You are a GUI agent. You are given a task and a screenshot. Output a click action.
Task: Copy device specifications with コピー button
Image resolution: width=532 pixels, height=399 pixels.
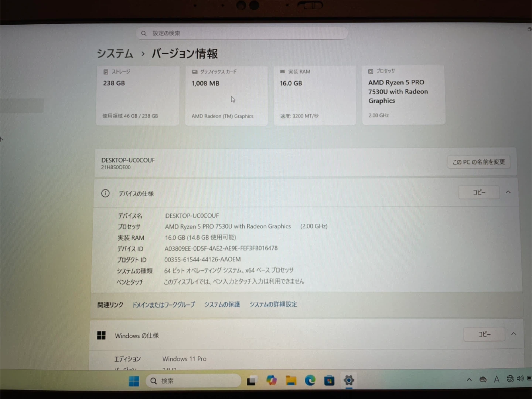(x=479, y=192)
